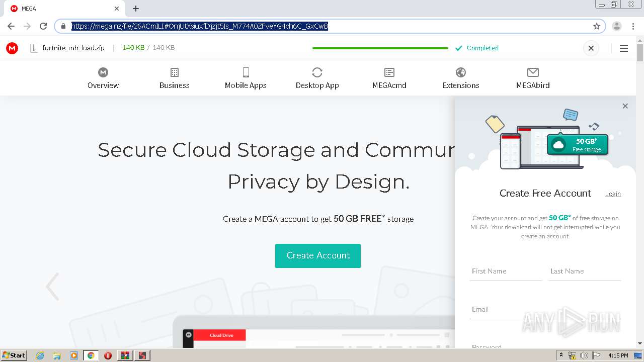Open the Action Center flag icon
Screen dimensions: 644x362
coord(596,355)
